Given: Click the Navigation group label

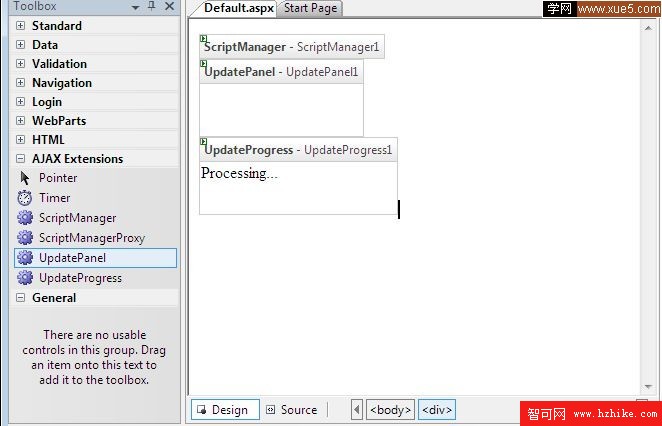Looking at the screenshot, I should click(62, 83).
